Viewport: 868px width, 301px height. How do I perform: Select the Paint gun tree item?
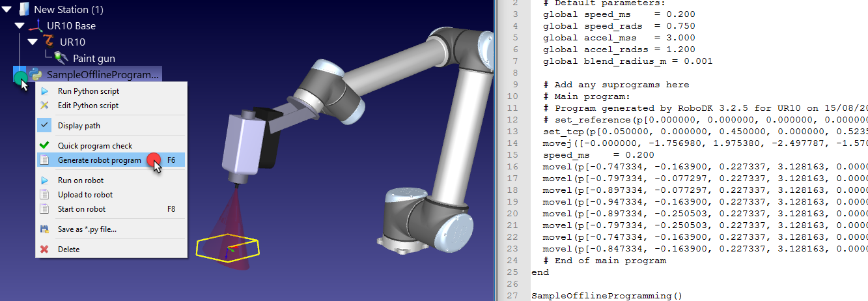click(94, 59)
